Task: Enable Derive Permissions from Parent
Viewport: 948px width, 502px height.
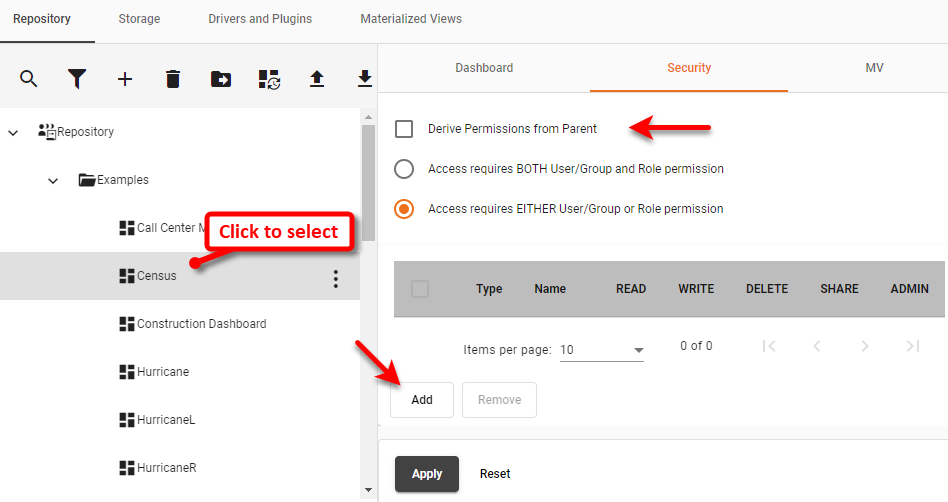Action: [x=404, y=129]
